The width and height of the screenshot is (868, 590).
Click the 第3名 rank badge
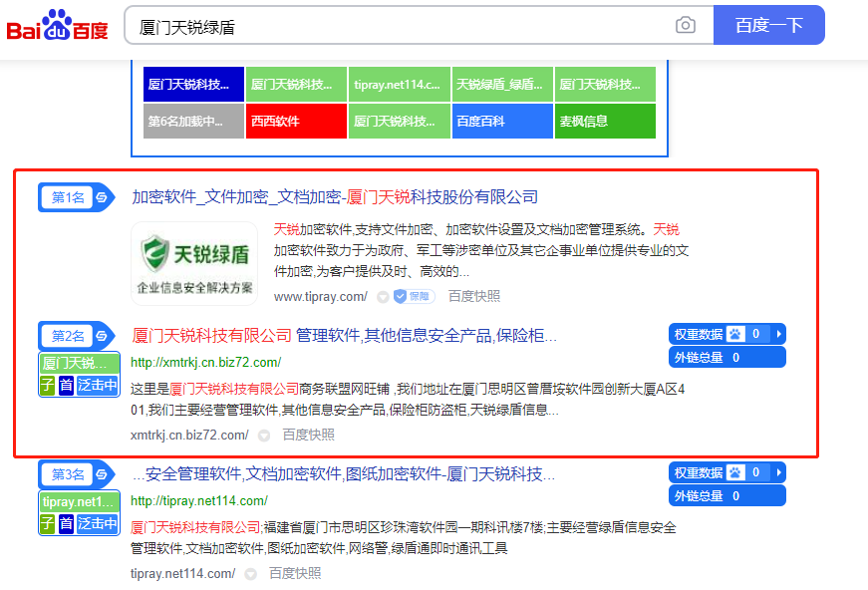(x=68, y=474)
